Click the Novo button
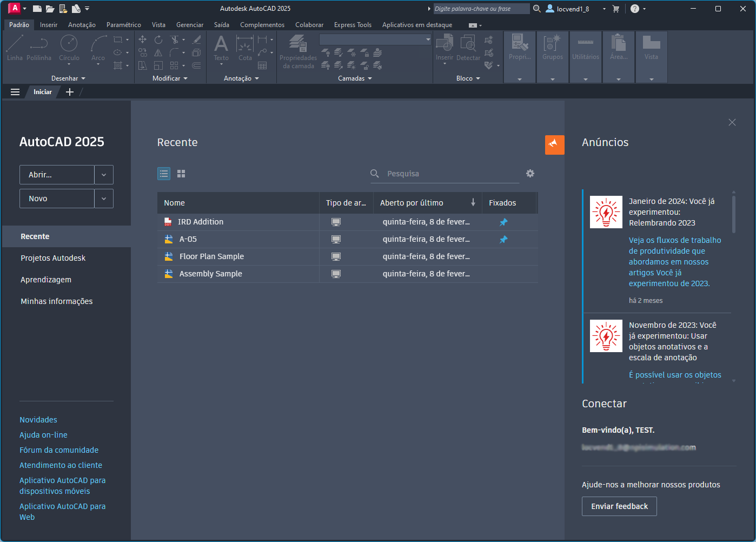 57,199
